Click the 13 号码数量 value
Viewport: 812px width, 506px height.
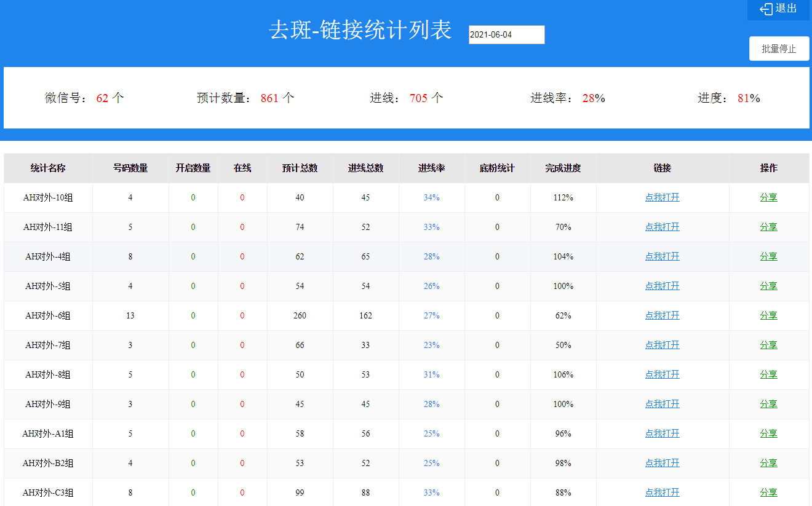click(130, 315)
